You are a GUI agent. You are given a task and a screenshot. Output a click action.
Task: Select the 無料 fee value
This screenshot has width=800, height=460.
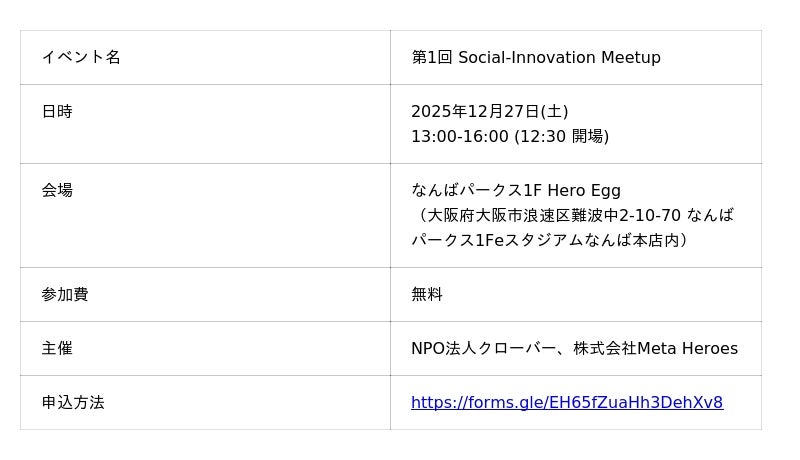[427, 294]
